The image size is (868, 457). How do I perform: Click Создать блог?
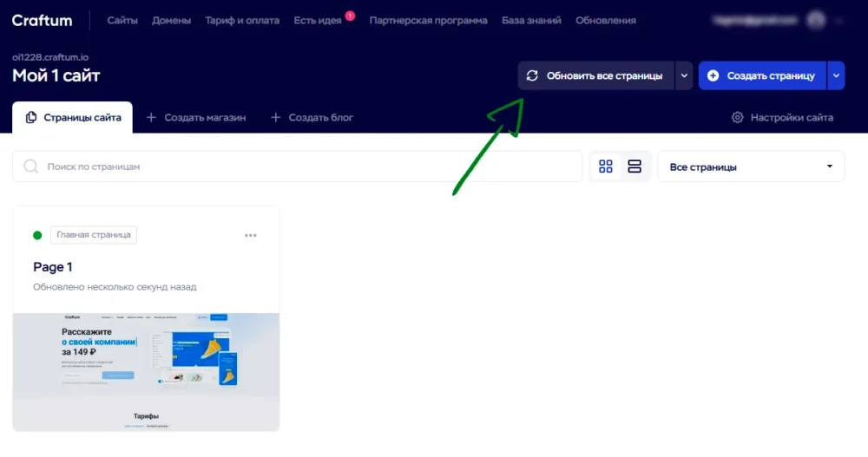[x=312, y=117]
